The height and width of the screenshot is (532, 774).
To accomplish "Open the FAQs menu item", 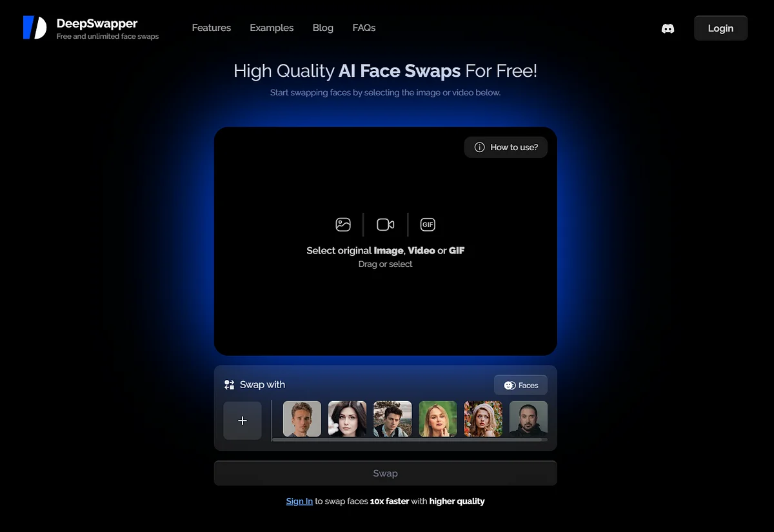I will [x=364, y=28].
